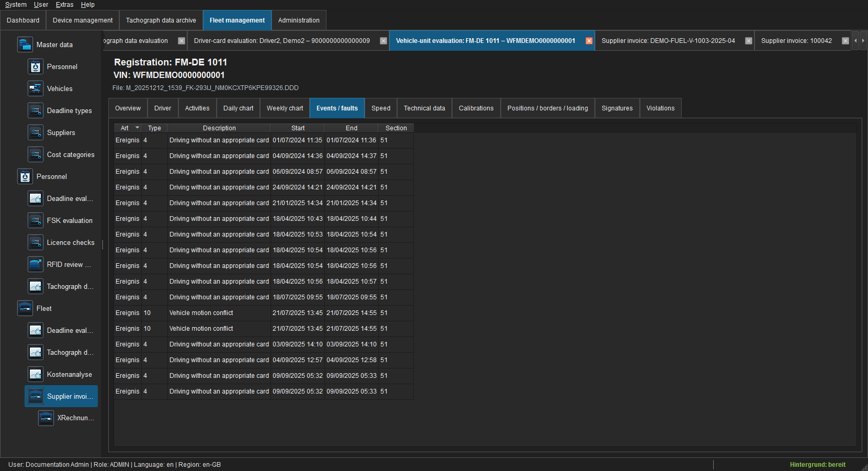Switch to Device management tab
This screenshot has height=471, width=868.
tap(83, 20)
